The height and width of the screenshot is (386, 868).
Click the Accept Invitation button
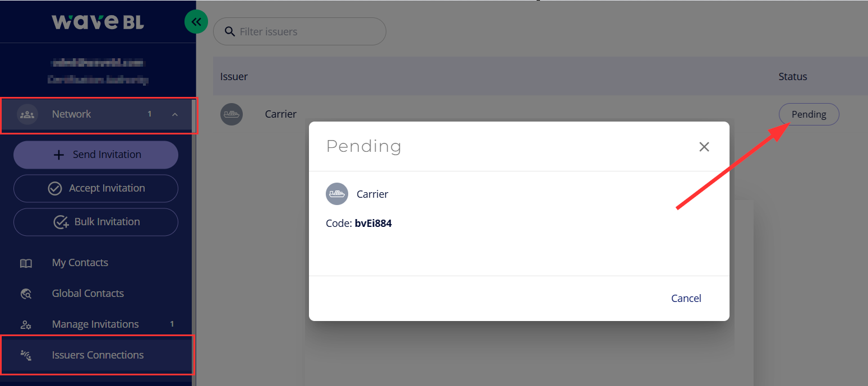point(96,188)
